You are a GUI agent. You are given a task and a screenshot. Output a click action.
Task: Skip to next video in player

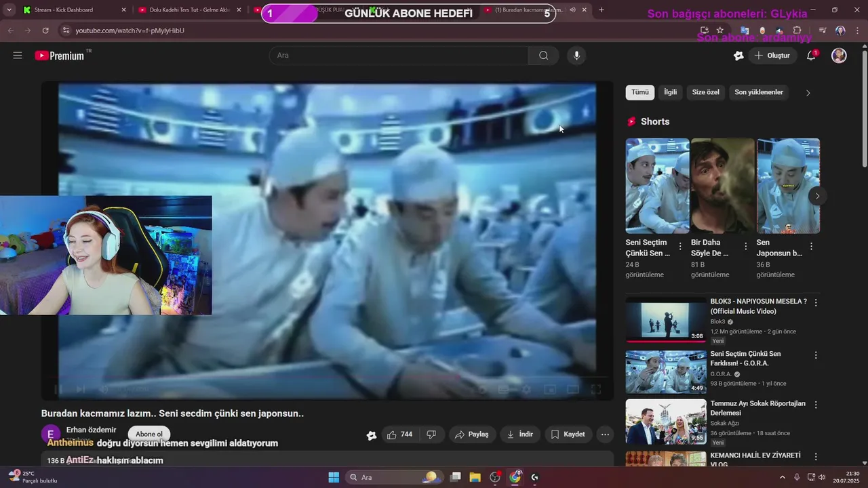(x=81, y=389)
